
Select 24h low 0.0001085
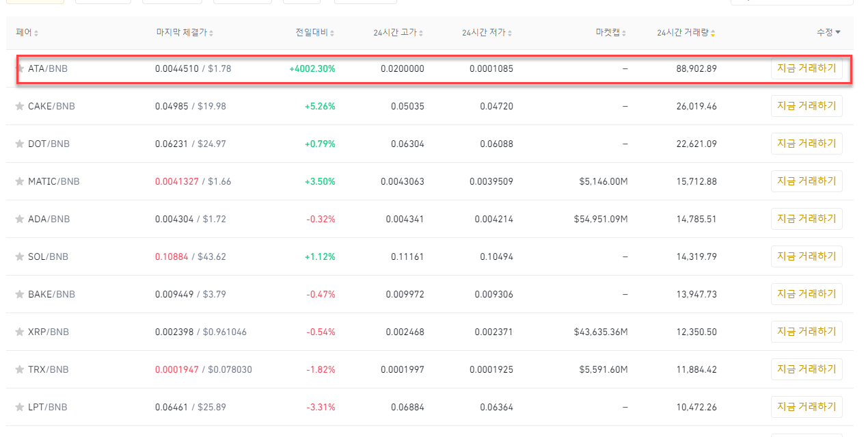[491, 68]
